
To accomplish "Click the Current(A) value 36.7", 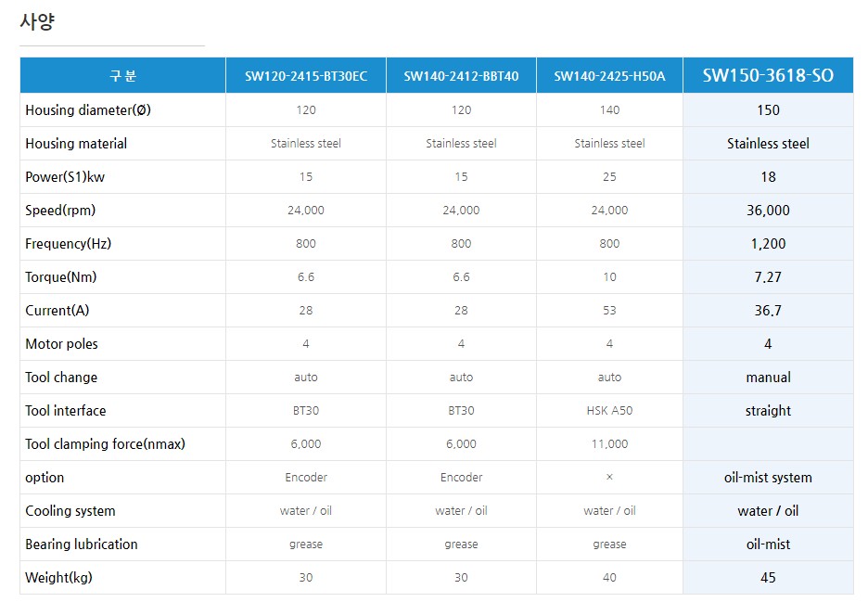I will (x=768, y=311).
